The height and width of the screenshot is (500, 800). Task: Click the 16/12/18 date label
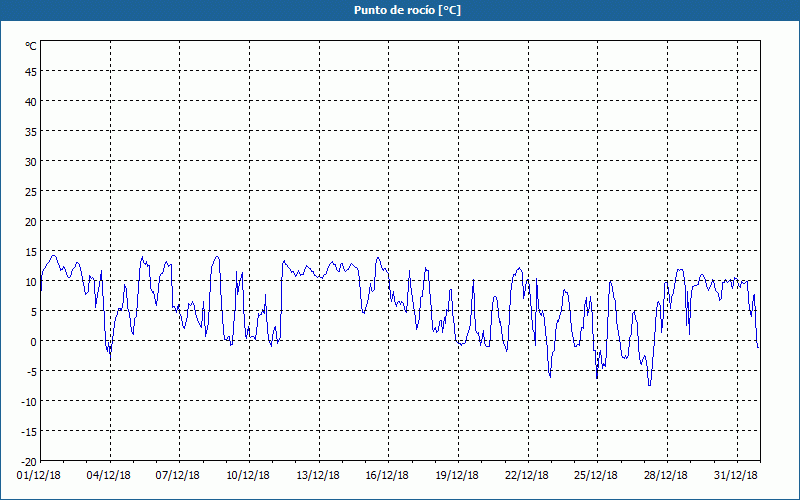coord(387,476)
